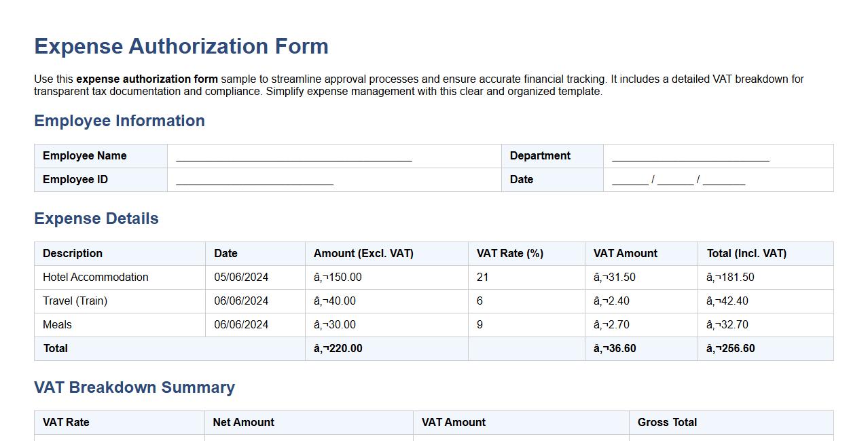Click the Department input line

689,157
